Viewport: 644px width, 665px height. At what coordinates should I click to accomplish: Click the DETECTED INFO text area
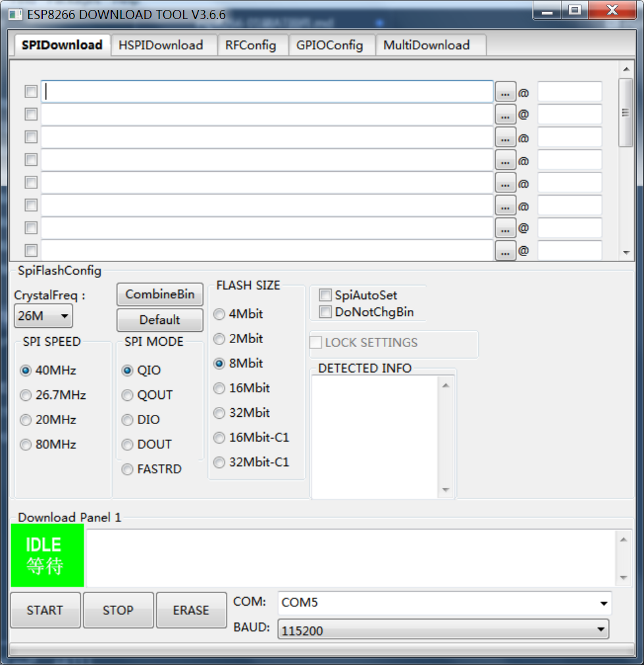[x=375, y=437]
